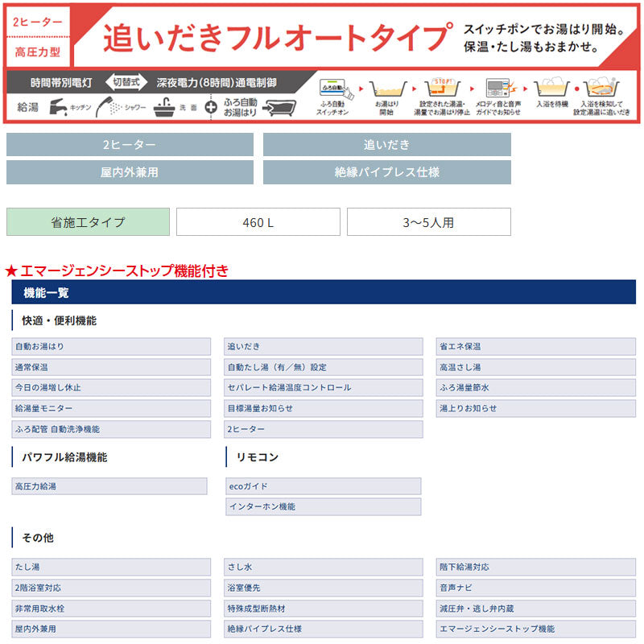Click the 460 L capacity box
644x644 pixels.
(x=258, y=222)
